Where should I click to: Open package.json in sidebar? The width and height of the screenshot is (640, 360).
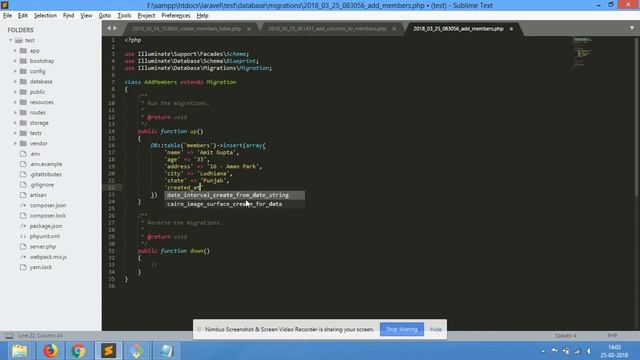(46, 226)
